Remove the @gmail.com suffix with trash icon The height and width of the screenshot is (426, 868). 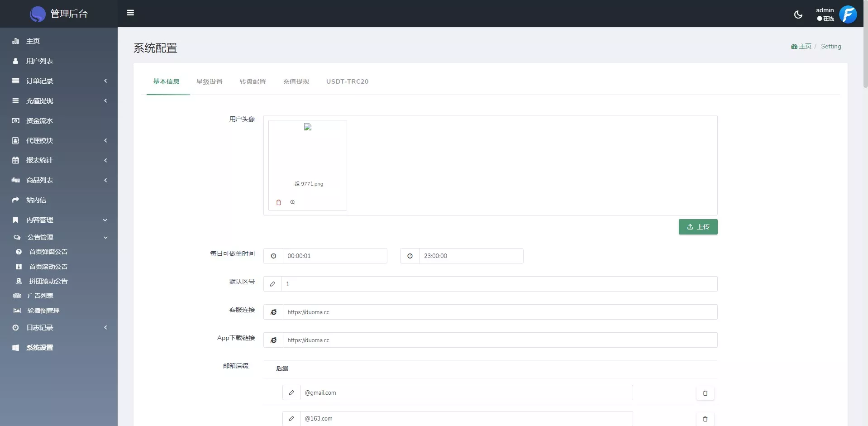pyautogui.click(x=705, y=393)
